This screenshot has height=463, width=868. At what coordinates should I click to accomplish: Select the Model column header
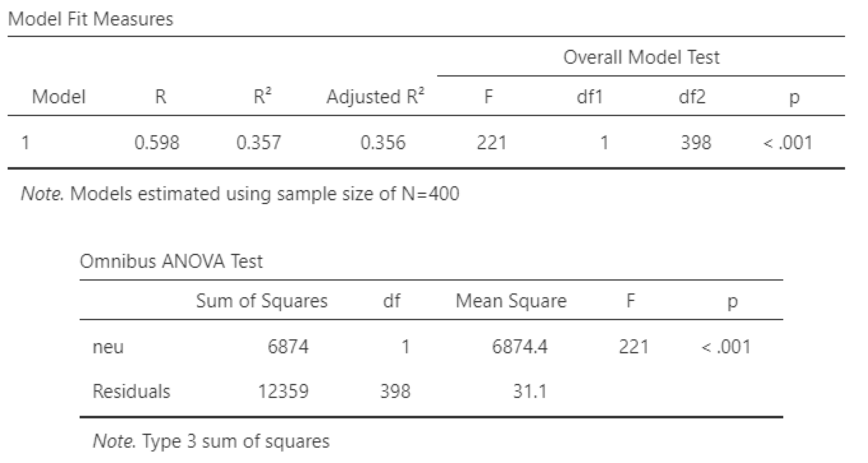[59, 97]
